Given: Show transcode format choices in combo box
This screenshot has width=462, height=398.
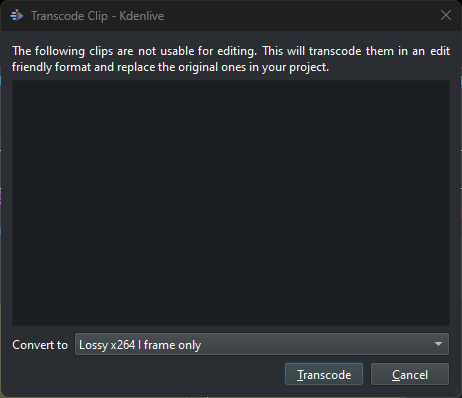Looking at the screenshot, I should pyautogui.click(x=262, y=344).
